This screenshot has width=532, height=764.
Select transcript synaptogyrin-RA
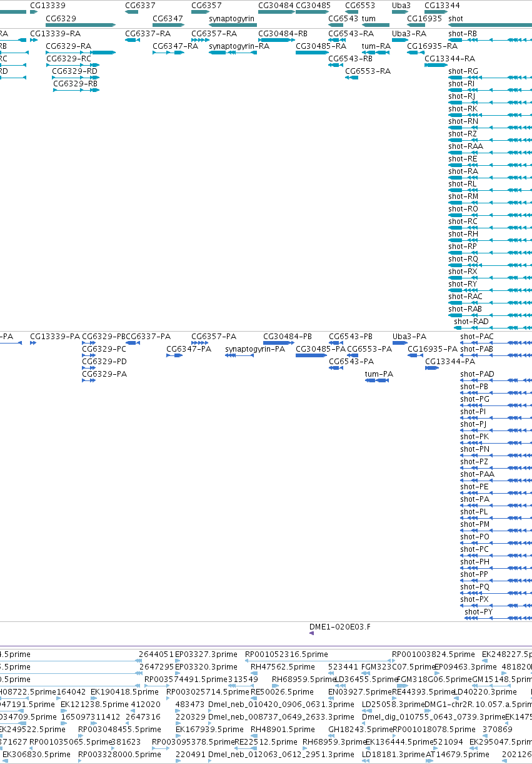239,46
